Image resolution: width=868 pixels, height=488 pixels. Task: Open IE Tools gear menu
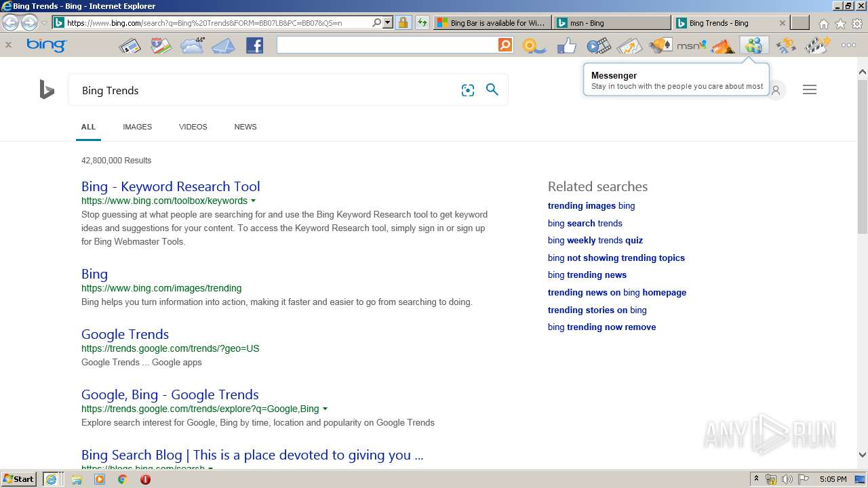(857, 24)
